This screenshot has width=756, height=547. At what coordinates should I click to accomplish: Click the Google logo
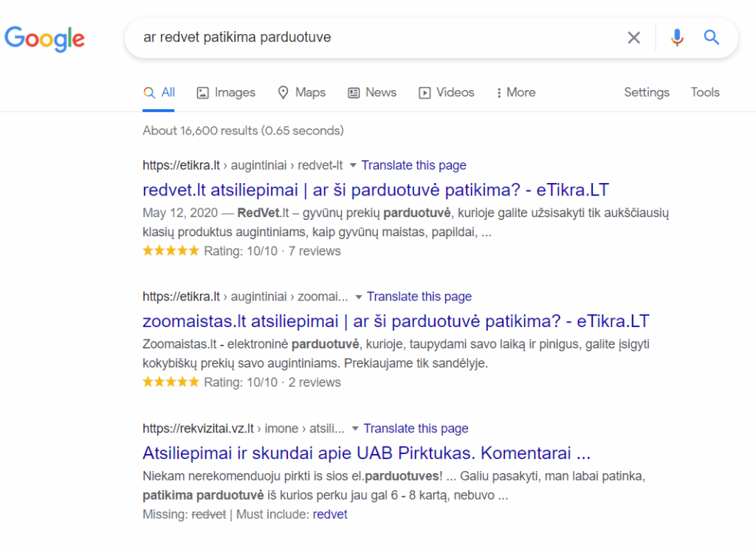pos(44,38)
